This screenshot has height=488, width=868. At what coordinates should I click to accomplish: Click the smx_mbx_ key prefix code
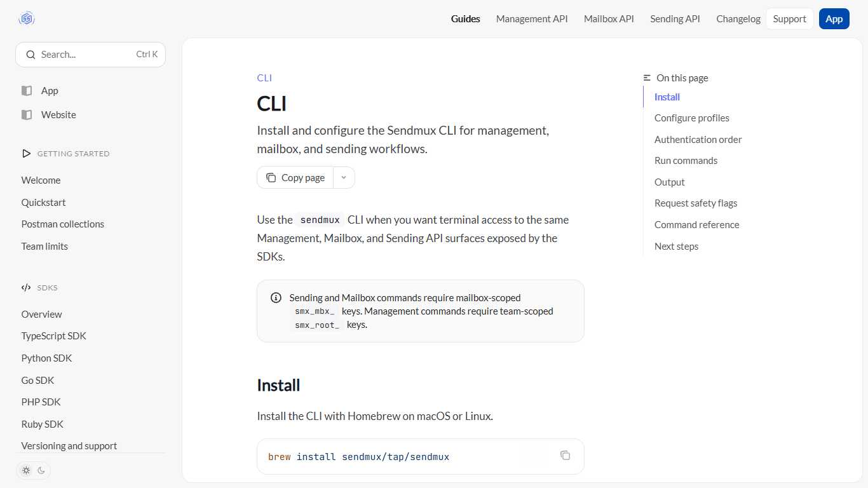click(x=315, y=311)
